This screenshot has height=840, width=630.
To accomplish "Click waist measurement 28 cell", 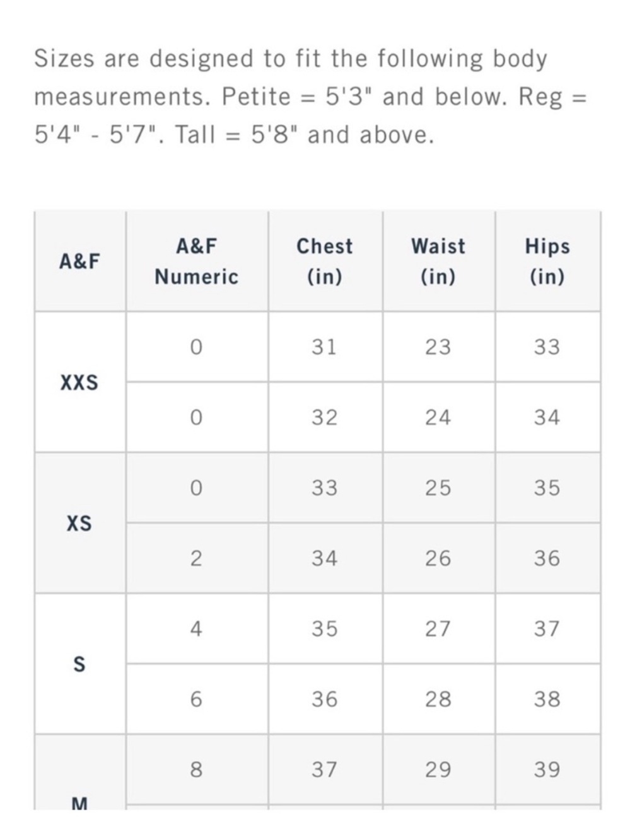I will click(x=438, y=699).
